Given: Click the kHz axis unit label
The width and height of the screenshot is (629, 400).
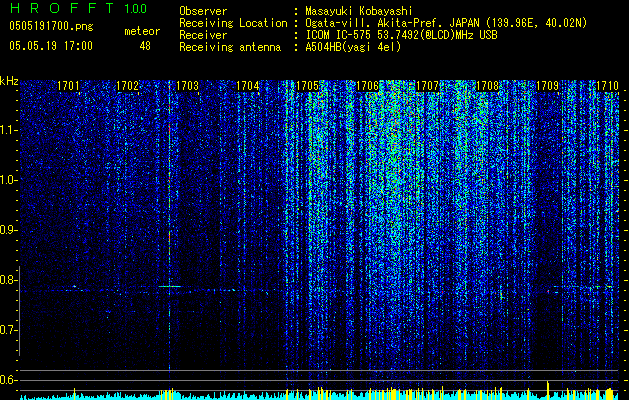Looking at the screenshot, I should tap(9, 81).
